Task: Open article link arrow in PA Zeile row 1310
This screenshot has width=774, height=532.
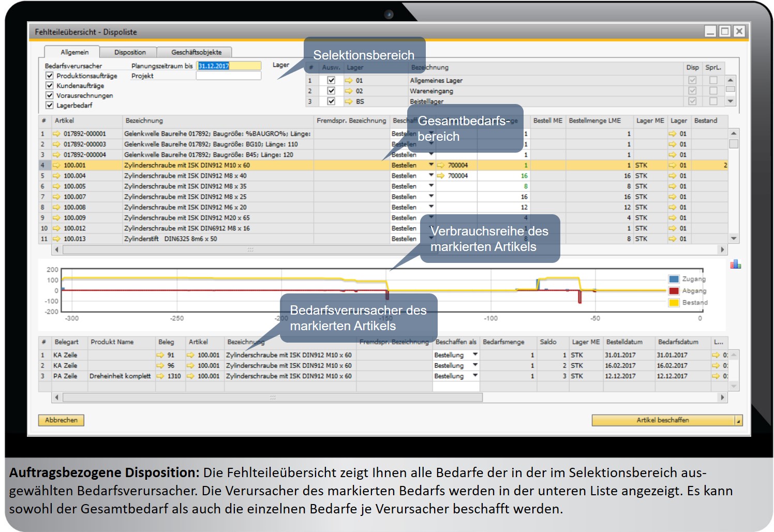Action: [190, 376]
